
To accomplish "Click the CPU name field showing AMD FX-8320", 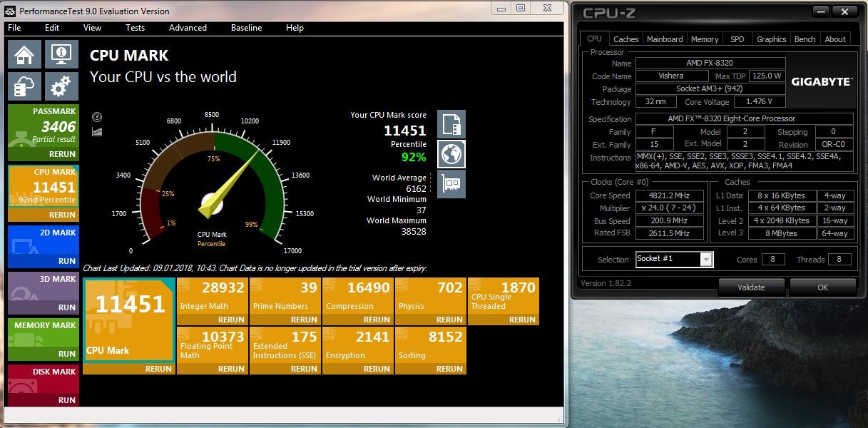I will [x=710, y=63].
